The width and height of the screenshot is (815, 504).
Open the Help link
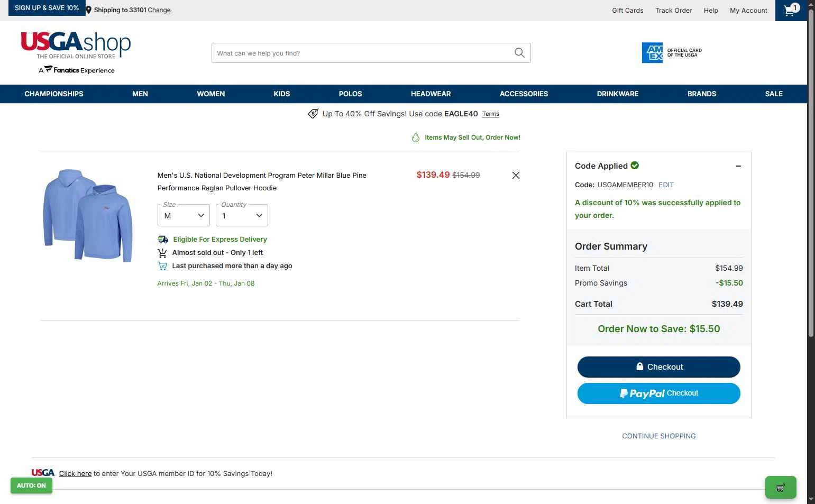tap(711, 10)
